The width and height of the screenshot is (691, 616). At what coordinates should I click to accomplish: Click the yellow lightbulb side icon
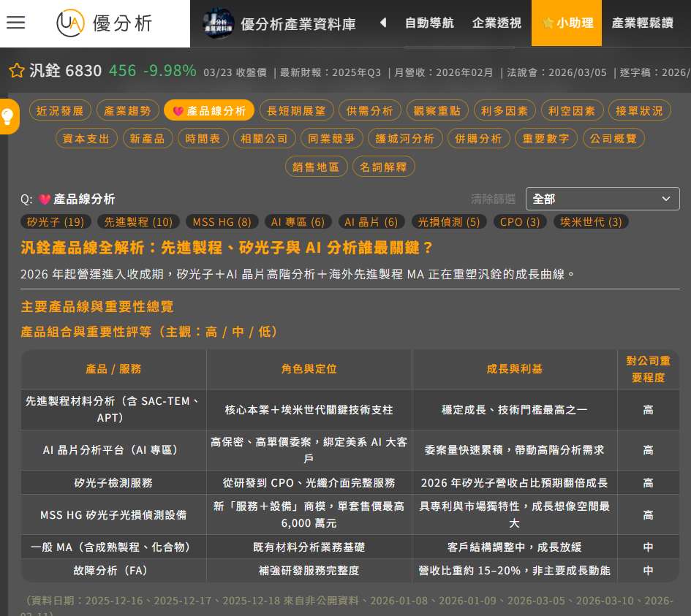[8, 115]
